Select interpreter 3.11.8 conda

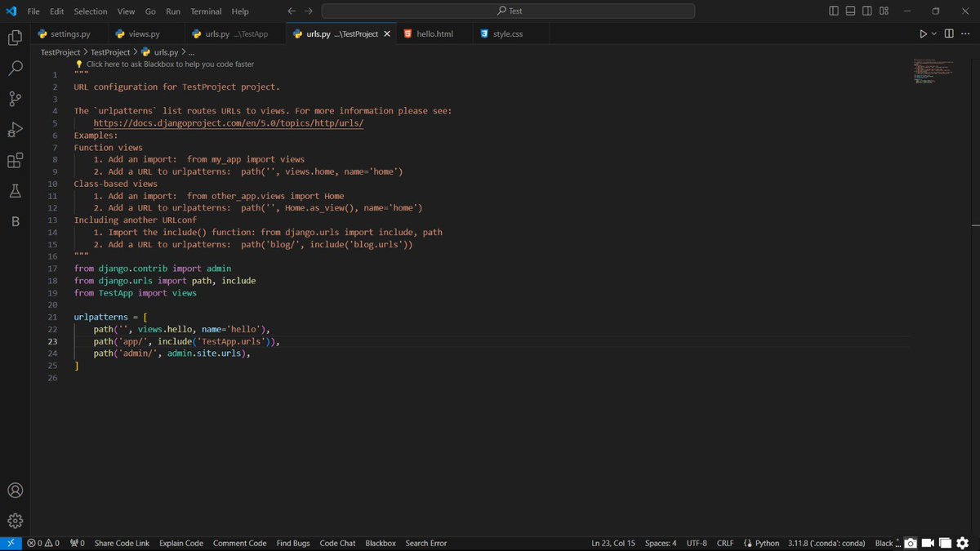pos(826,543)
